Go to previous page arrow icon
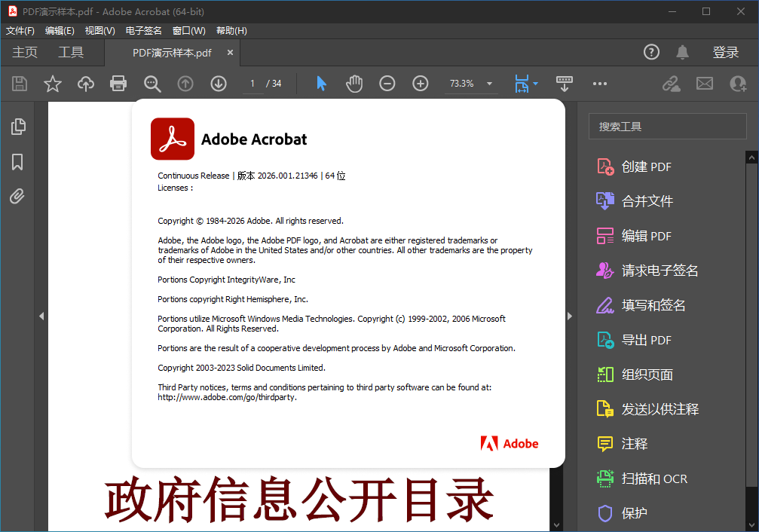The width and height of the screenshot is (759, 532). pos(185,84)
